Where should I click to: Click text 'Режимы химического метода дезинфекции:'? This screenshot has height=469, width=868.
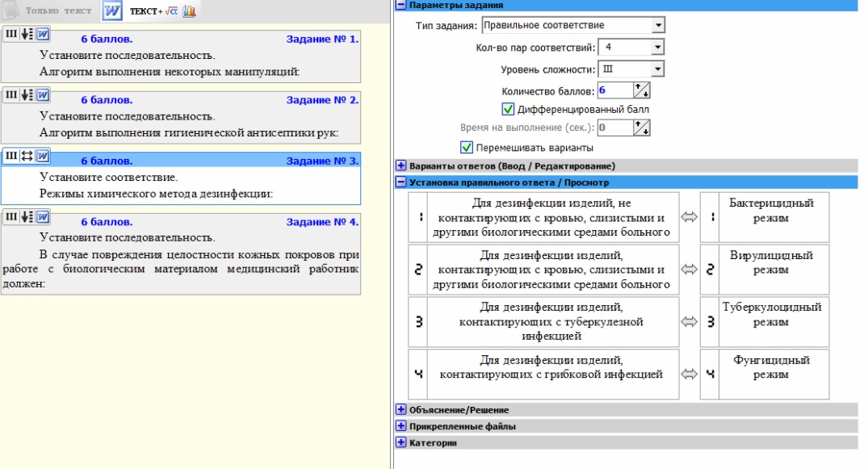click(156, 193)
